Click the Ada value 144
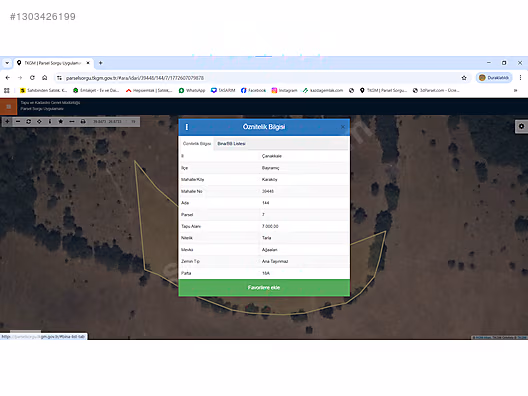This screenshot has height=396, width=528. (x=265, y=203)
